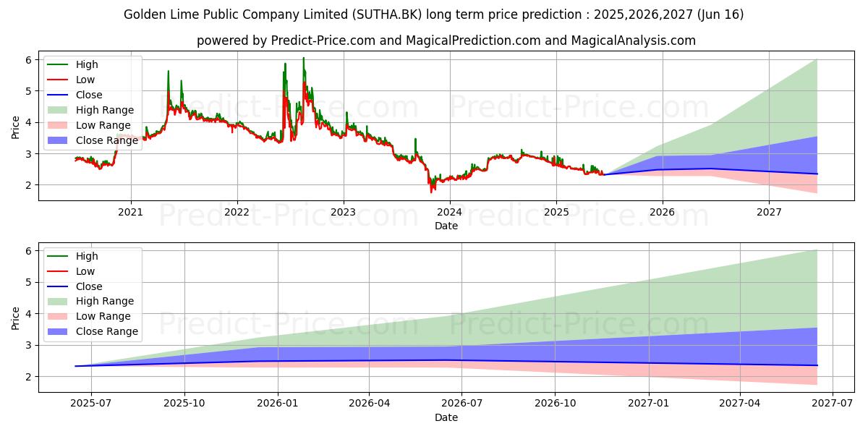This screenshot has width=868, height=434.
Task: Click the '2023' x-axis label in the top chart
Action: [x=344, y=212]
